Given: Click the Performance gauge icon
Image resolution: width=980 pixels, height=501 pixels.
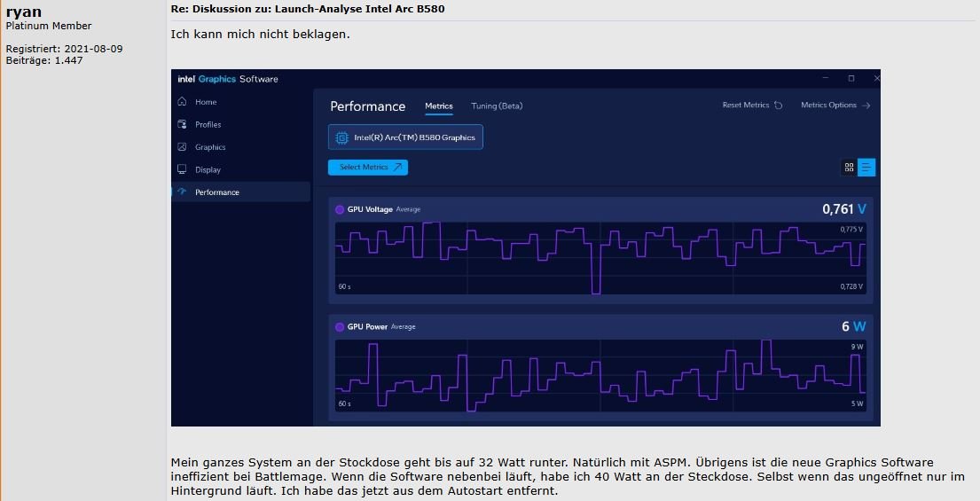Looking at the screenshot, I should pos(182,192).
